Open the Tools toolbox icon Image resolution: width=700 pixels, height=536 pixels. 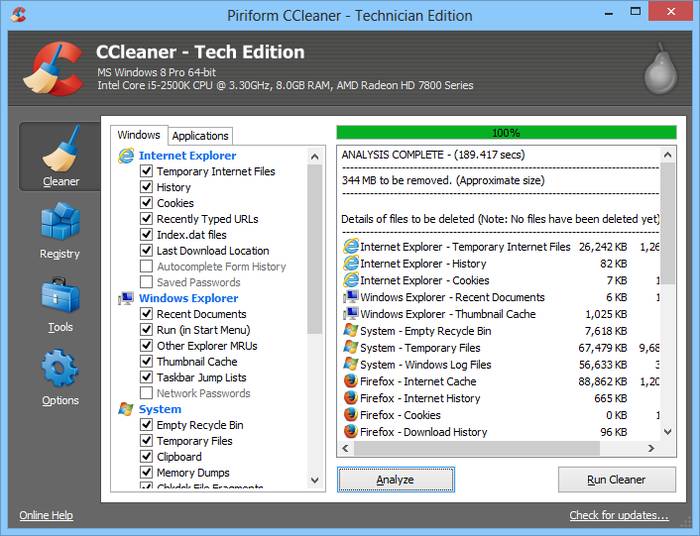pyautogui.click(x=60, y=296)
